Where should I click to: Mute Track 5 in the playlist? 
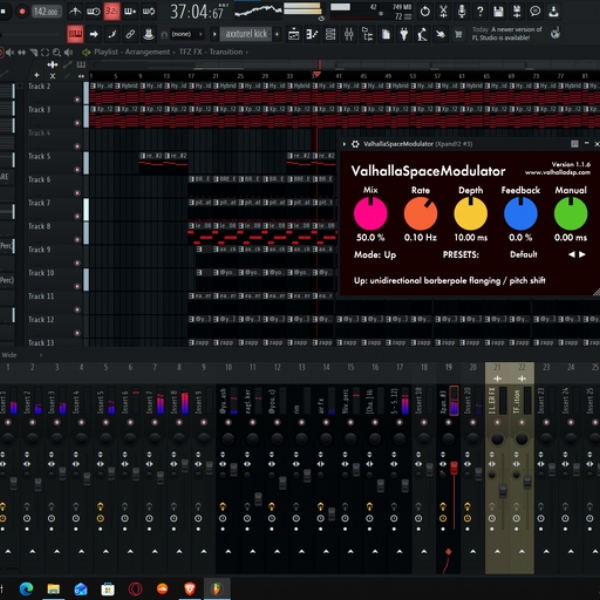click(77, 169)
